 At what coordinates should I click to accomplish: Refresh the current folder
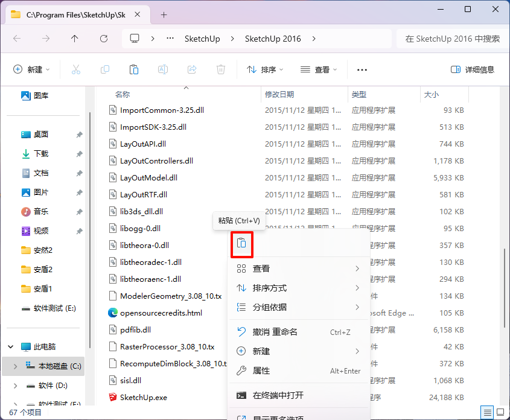point(104,39)
